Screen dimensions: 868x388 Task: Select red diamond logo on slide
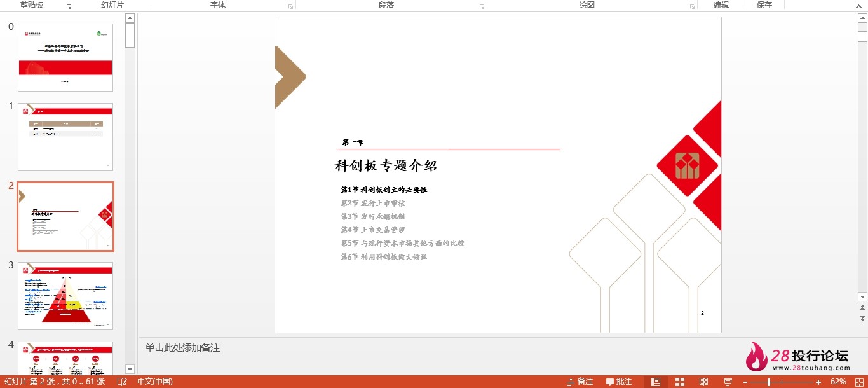(687, 165)
